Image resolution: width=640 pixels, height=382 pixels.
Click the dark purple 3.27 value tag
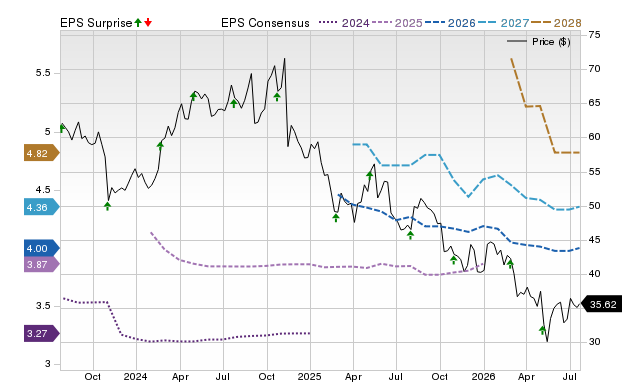click(42, 333)
